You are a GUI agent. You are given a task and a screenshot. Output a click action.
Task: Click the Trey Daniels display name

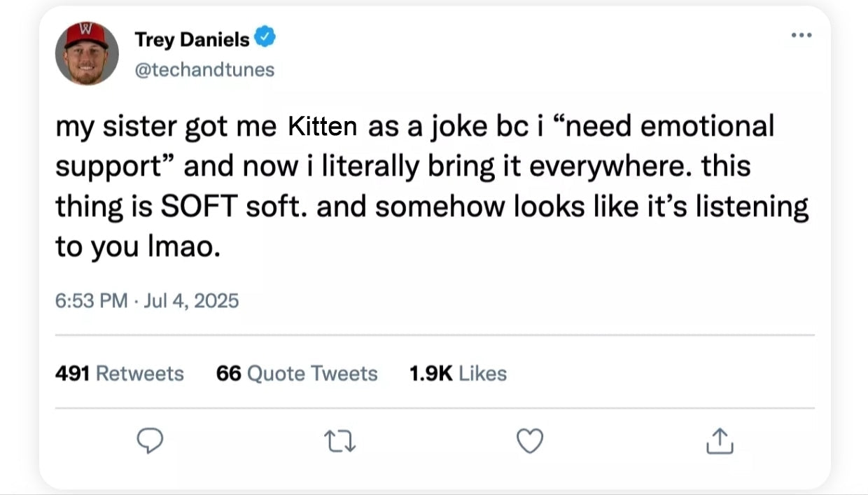[191, 40]
